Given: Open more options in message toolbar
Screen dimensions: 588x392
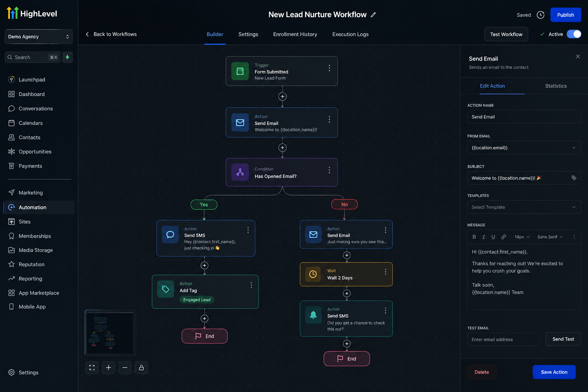Looking at the screenshot, I should pyautogui.click(x=574, y=237).
